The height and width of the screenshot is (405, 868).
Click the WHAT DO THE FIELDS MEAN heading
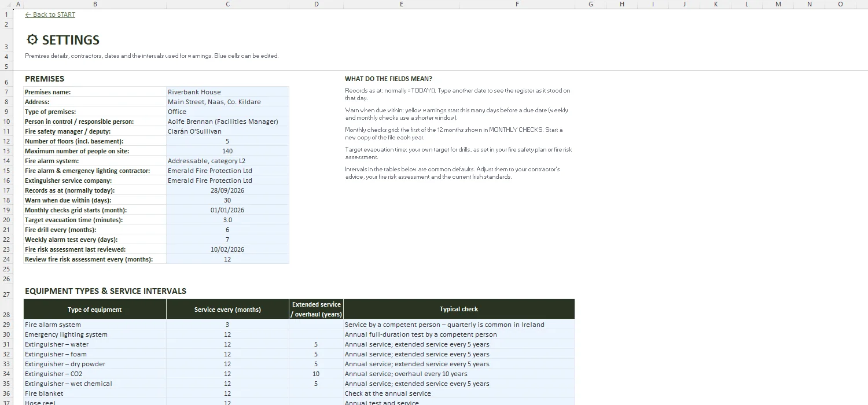388,79
